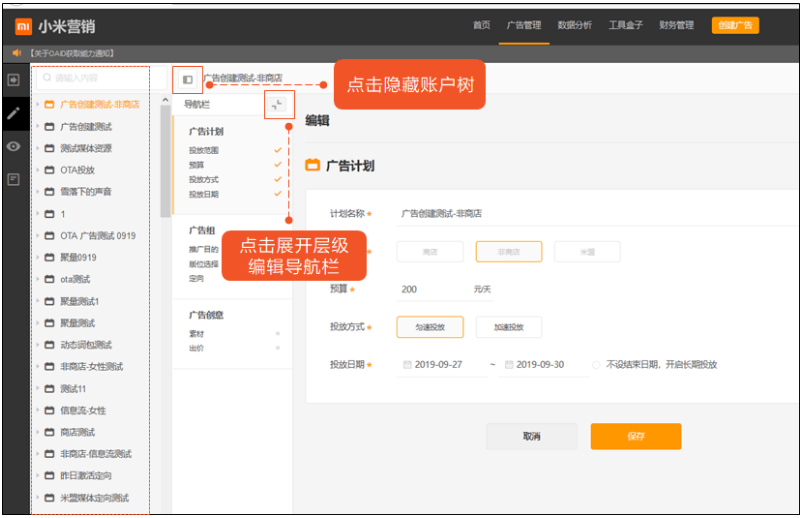Select the 米盟 option

click(x=587, y=252)
